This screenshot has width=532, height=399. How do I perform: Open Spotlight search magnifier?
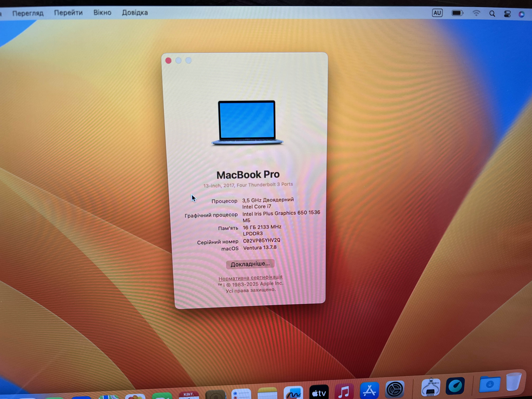point(492,14)
